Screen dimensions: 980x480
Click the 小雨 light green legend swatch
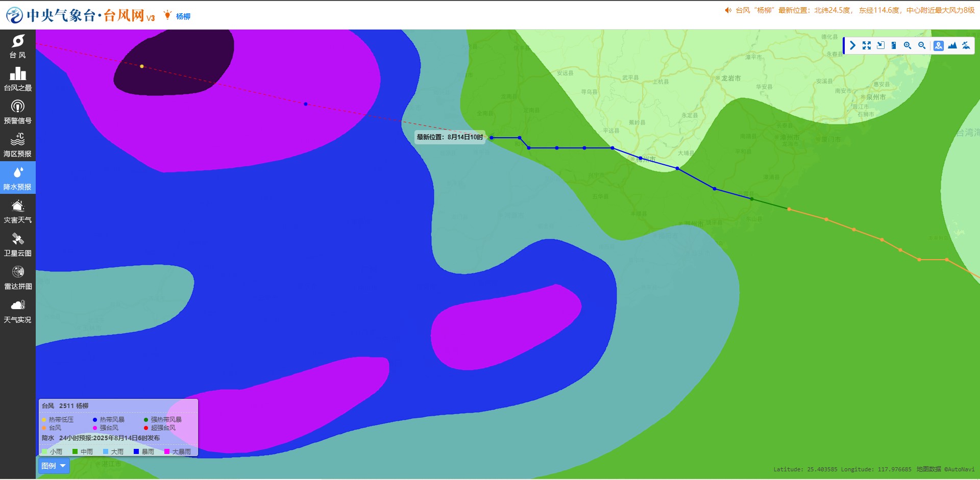44,451
